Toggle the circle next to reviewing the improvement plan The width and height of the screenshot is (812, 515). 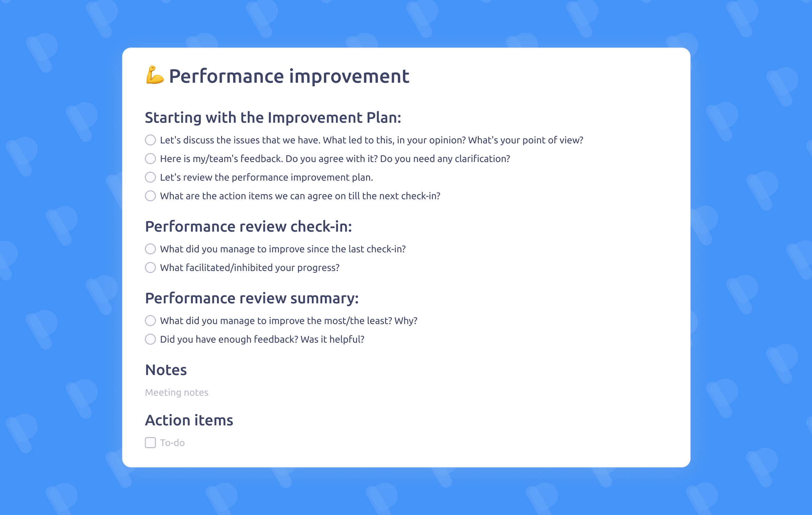[150, 178]
